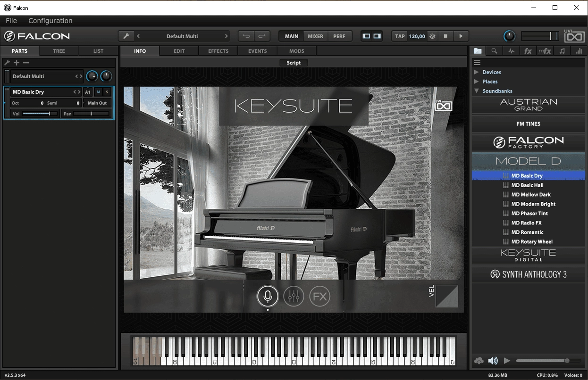
Task: Click preset arrows beside Default Multi in Parts
Action: coord(79,76)
